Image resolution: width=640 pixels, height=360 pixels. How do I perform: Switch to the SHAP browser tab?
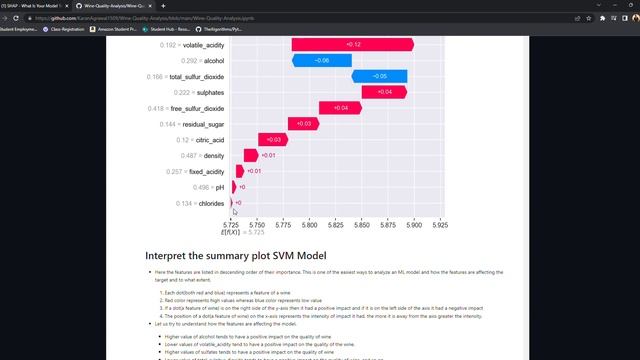(31, 6)
